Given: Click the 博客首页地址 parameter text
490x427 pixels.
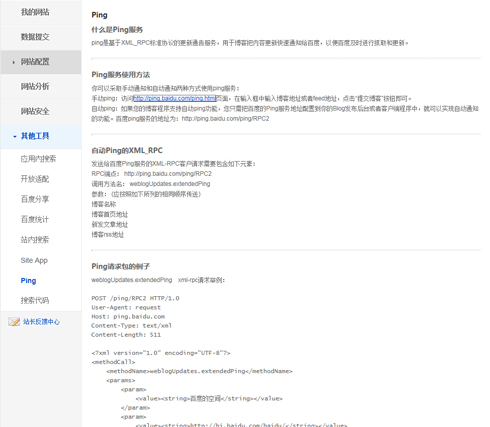Looking at the screenshot, I should (110, 214).
